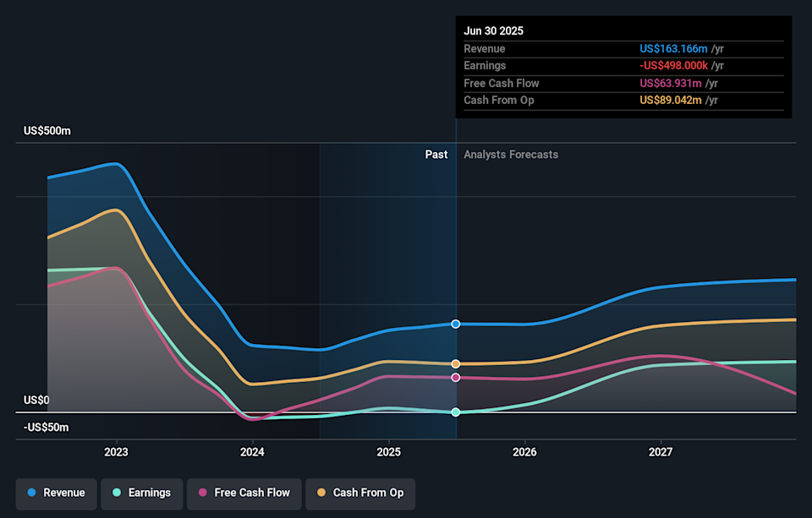Click the Past section label
Screen dimensions: 812x518
tap(436, 155)
